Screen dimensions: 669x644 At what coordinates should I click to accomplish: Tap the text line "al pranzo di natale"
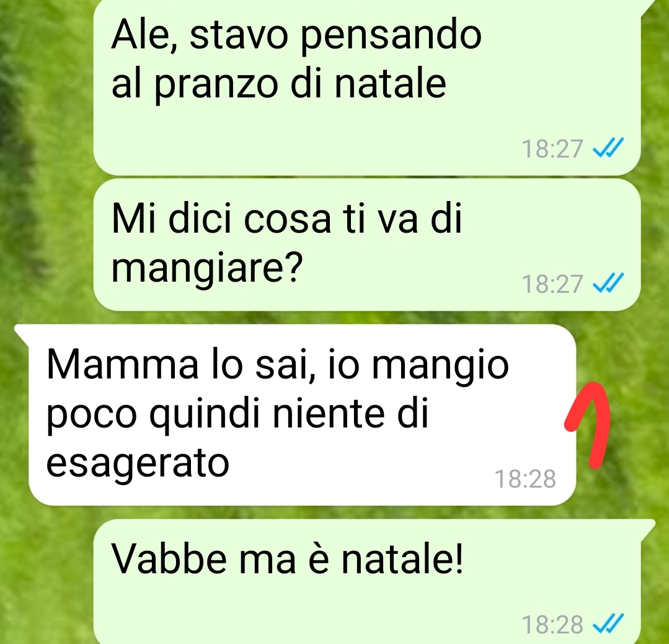pyautogui.click(x=278, y=84)
